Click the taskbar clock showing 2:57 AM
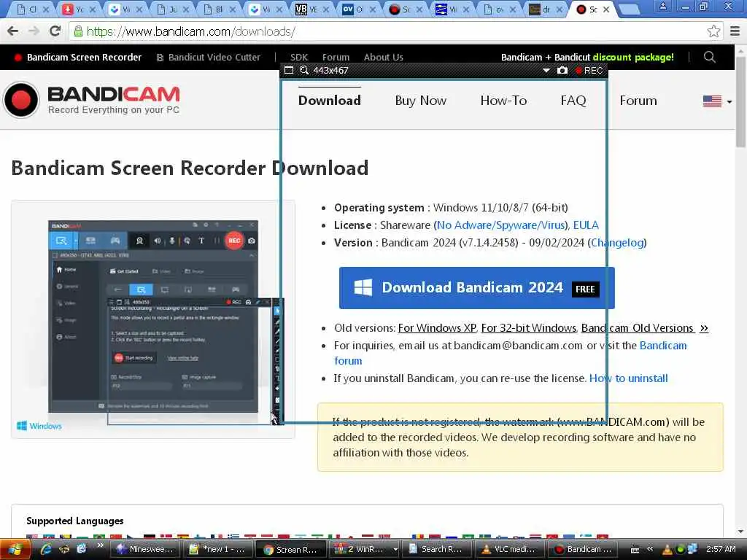 721,549
